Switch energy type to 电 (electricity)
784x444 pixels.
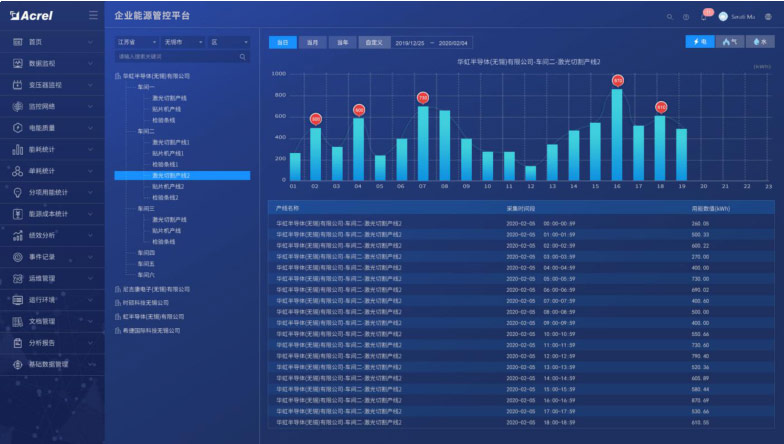click(x=699, y=42)
